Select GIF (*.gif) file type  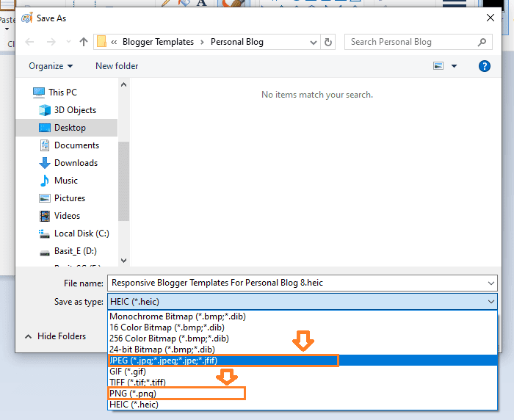pos(126,372)
